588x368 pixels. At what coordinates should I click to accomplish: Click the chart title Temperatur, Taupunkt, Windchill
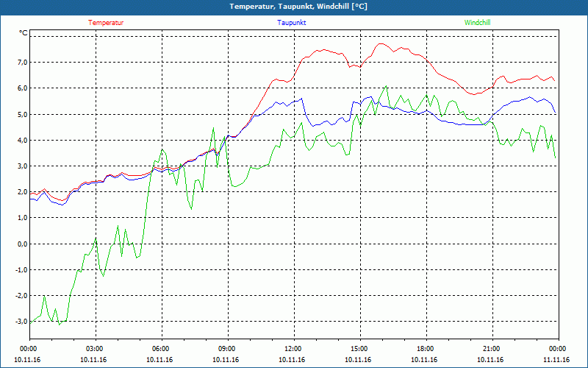click(298, 7)
